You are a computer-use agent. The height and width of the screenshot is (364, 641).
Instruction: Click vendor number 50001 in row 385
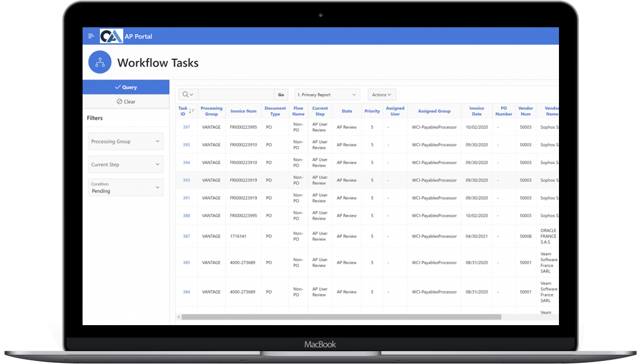(525, 263)
